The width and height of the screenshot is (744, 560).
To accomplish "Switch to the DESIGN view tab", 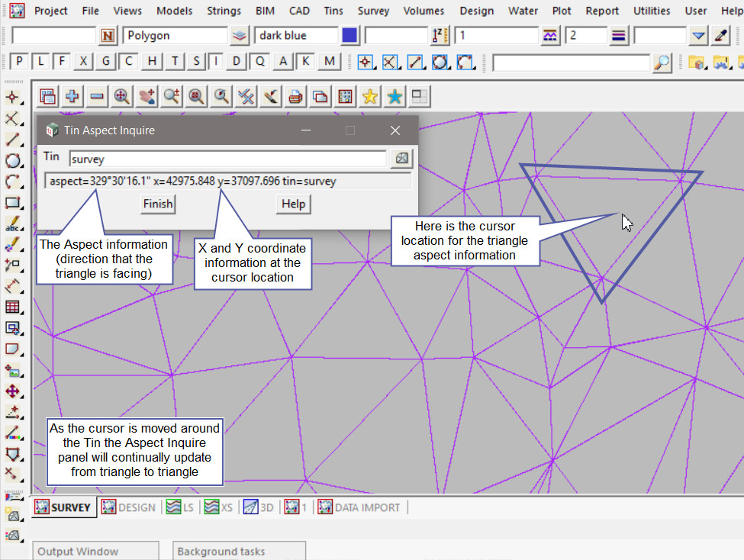I will point(128,507).
